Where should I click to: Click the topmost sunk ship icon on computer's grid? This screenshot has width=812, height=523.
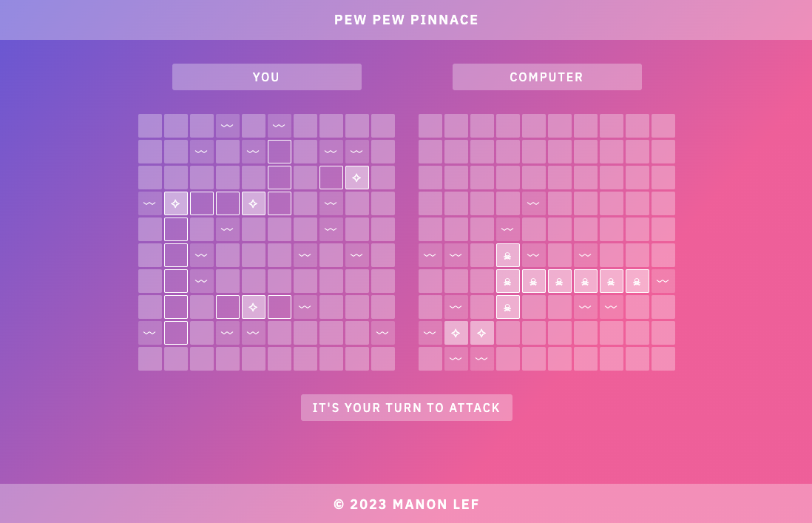(508, 255)
